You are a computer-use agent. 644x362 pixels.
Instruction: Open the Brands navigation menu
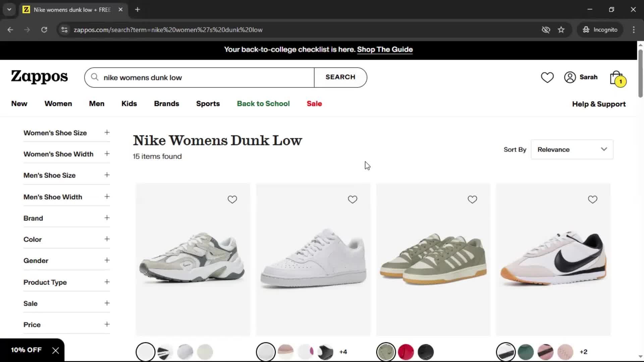pos(166,104)
